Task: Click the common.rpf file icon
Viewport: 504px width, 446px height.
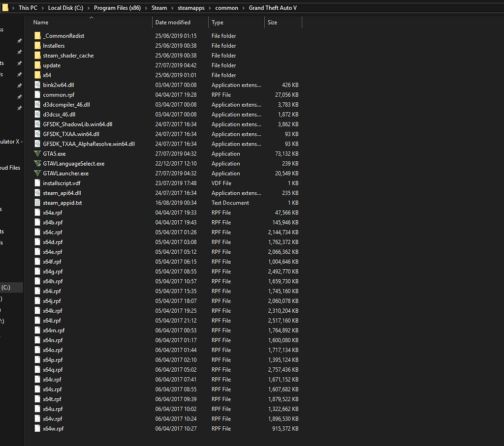Action: coord(37,95)
